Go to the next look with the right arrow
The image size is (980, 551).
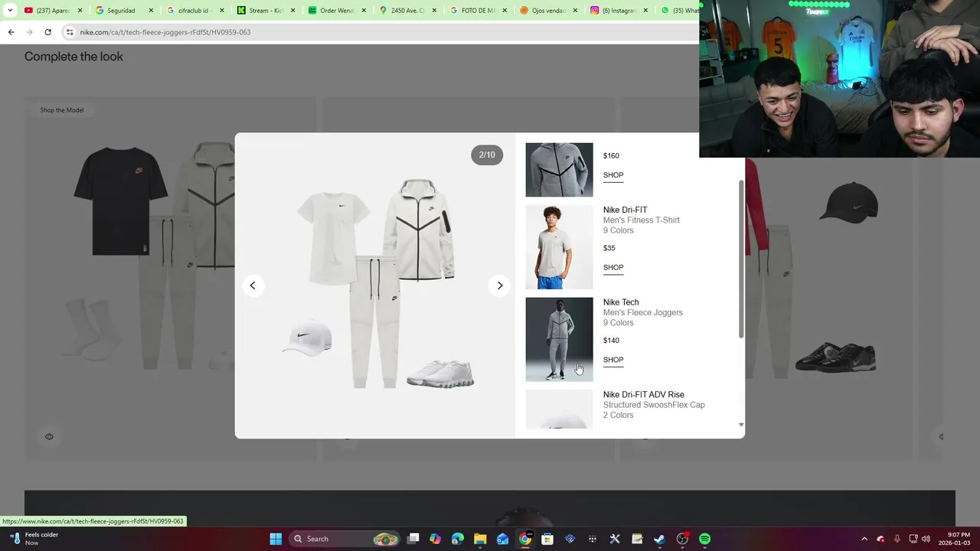pos(499,285)
